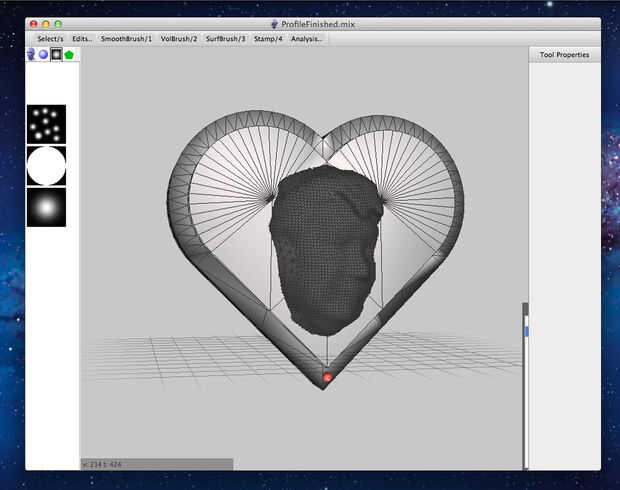Choose the scattered dots brush stamp

tap(46, 124)
